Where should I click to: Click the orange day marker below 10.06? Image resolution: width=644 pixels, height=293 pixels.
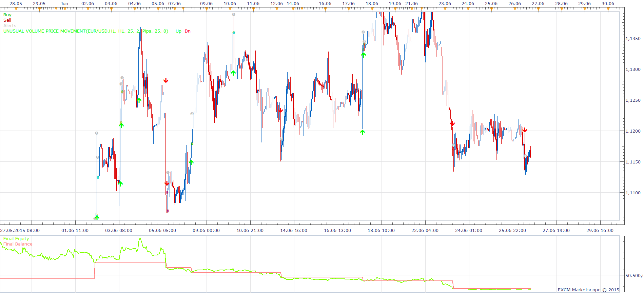click(230, 9)
